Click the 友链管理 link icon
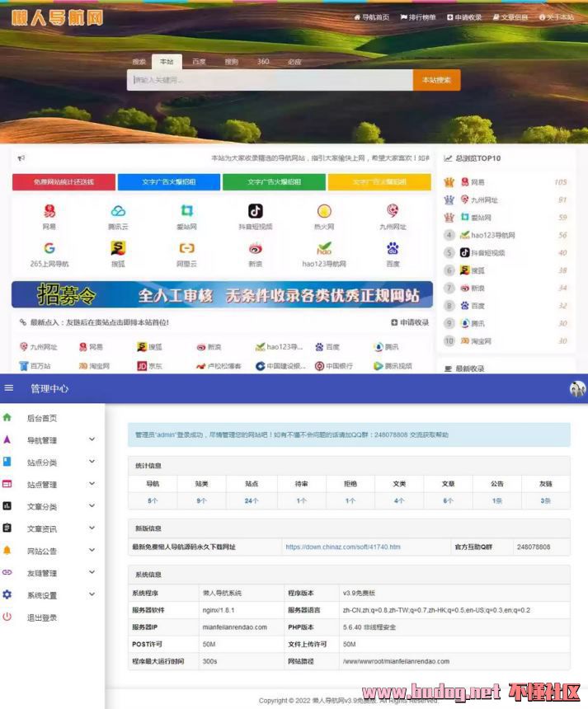The height and width of the screenshot is (709, 588). point(7,572)
